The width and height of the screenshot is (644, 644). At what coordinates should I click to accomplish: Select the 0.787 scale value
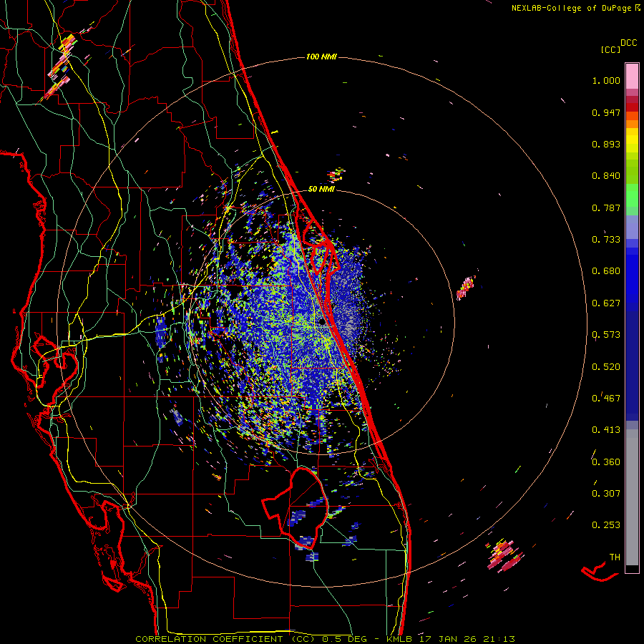pyautogui.click(x=606, y=208)
